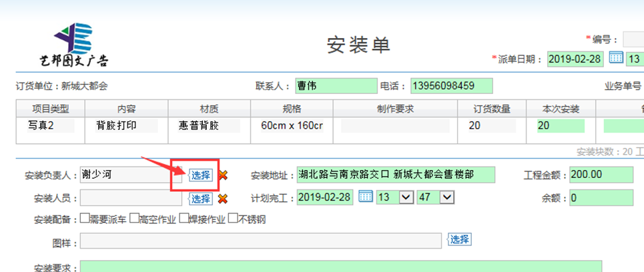Focus the 电话 field with 13956098459
The image size is (644, 272).
(451, 86)
